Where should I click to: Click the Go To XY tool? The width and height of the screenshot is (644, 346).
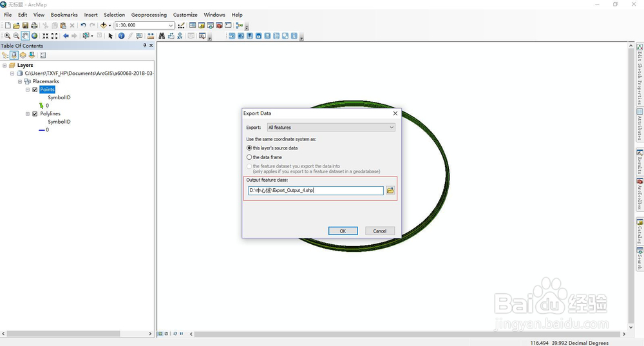click(x=180, y=36)
